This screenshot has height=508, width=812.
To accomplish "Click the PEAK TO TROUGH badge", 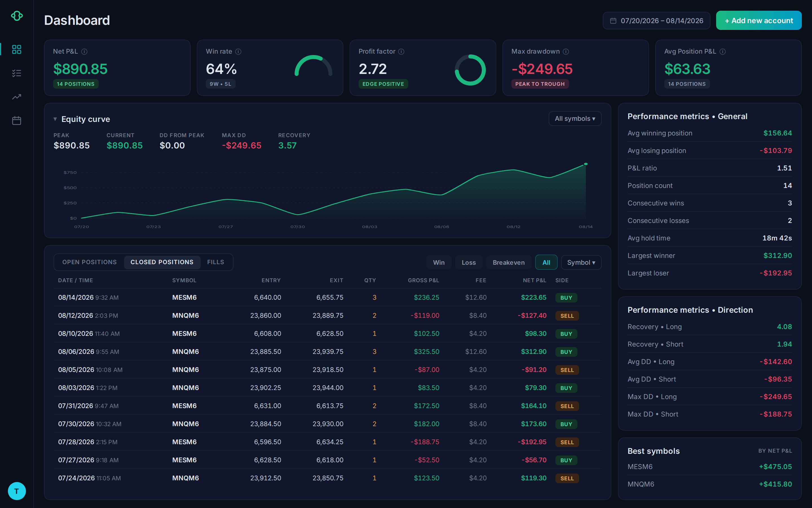I will 540,84.
